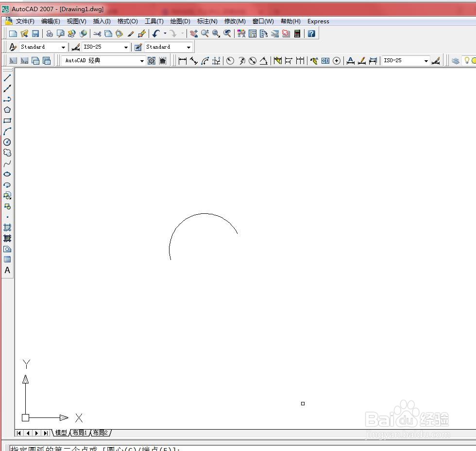Select the Multiline Text tool
The image size is (476, 451).
tap(7, 270)
